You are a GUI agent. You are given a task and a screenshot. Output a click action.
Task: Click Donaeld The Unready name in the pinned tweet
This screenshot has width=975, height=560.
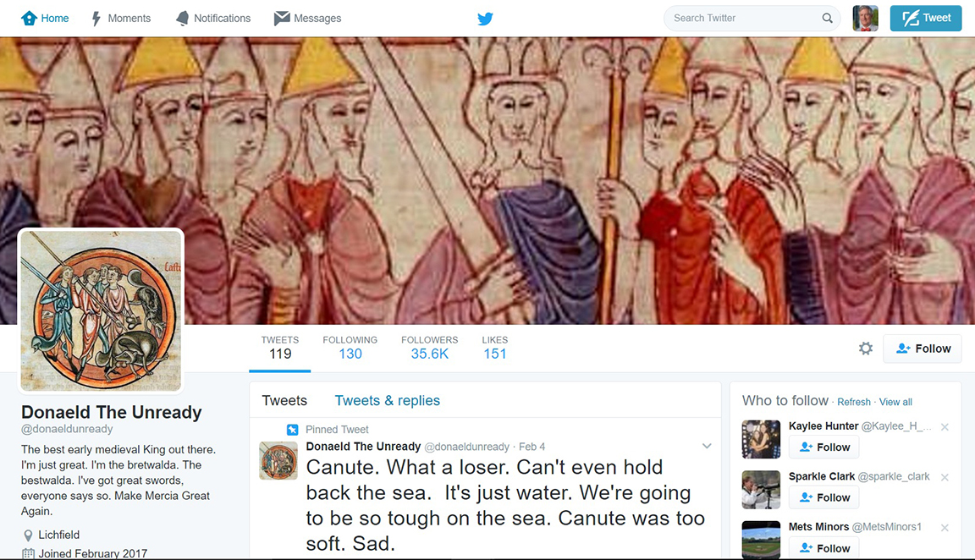point(363,447)
